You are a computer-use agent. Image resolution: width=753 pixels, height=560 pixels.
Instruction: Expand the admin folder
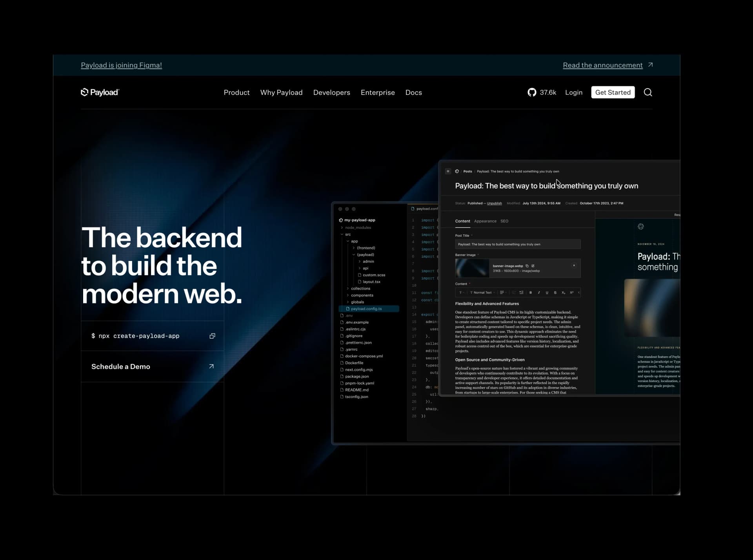tap(360, 261)
